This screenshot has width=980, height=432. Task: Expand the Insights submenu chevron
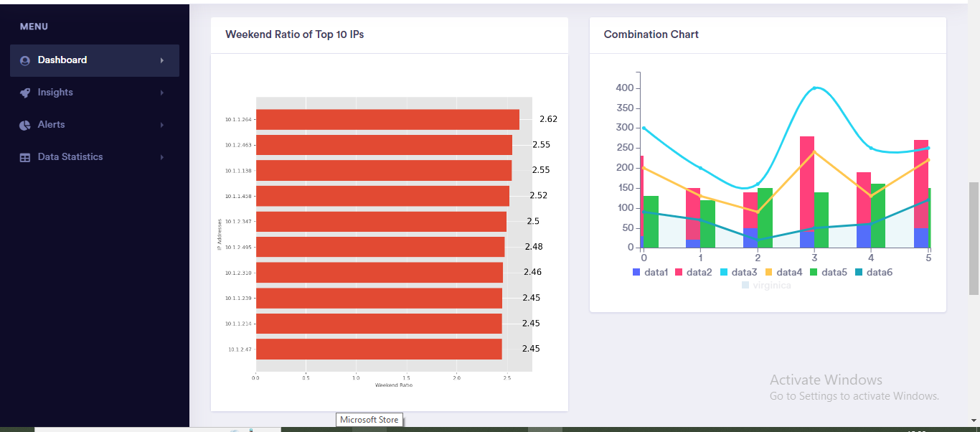click(162, 93)
